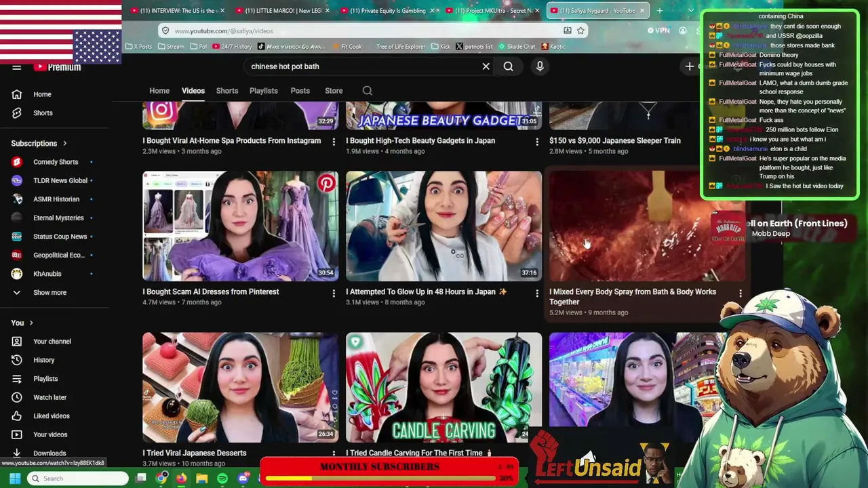The image size is (868, 488).
Task: Open 'I Bought Scam AI Dresses from Pinterest' title
Action: coord(210,292)
